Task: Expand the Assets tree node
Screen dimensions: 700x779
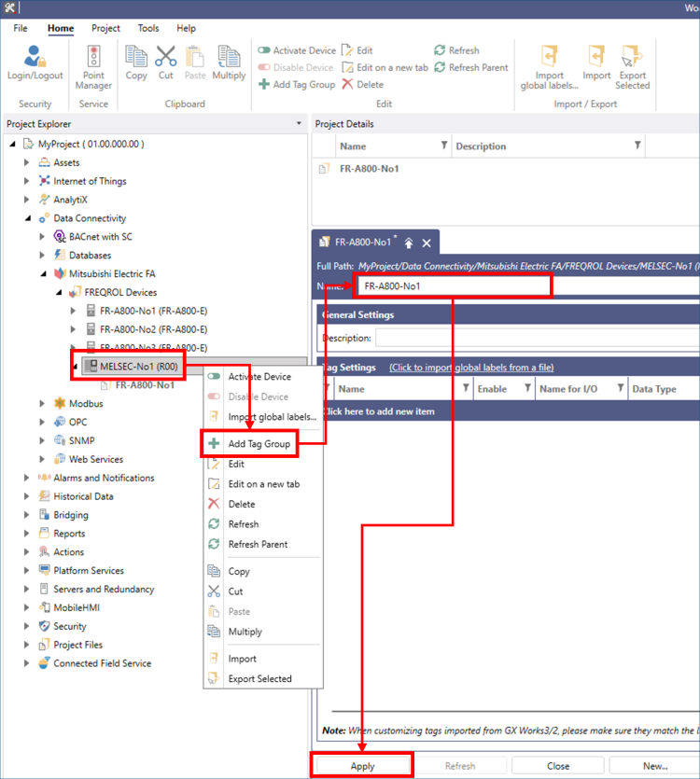Action: (26, 162)
